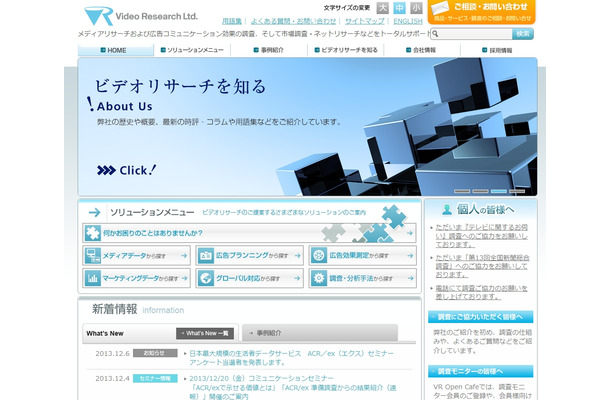Click the Video Research Ltd. logo
This screenshot has height=400, width=610.
point(141,16)
